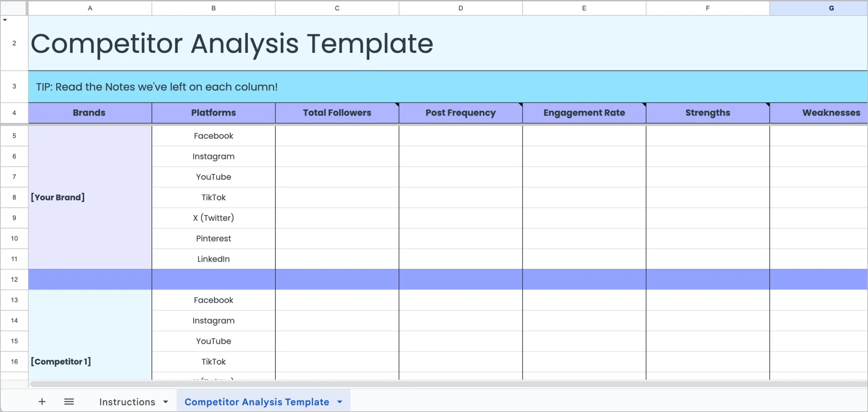Switch to the Instructions sheet tab
The height and width of the screenshot is (412, 868).
click(127, 402)
